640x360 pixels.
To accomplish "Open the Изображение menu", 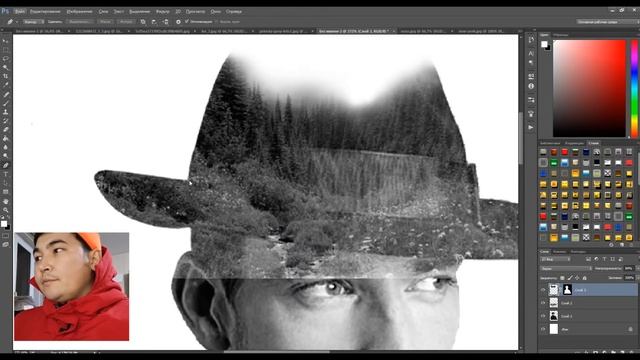I will point(79,11).
